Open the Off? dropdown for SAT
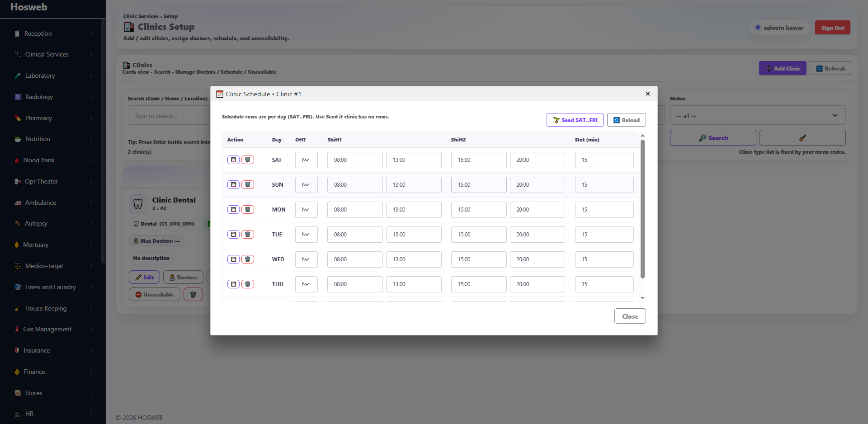Viewport: 868px width, 424px height. [x=307, y=160]
